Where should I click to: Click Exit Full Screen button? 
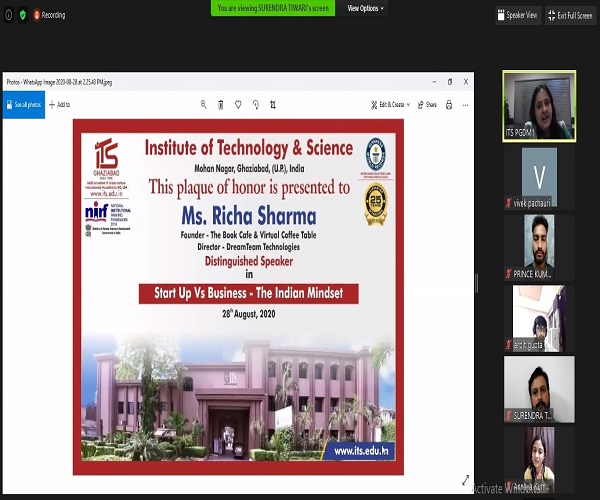tap(571, 15)
